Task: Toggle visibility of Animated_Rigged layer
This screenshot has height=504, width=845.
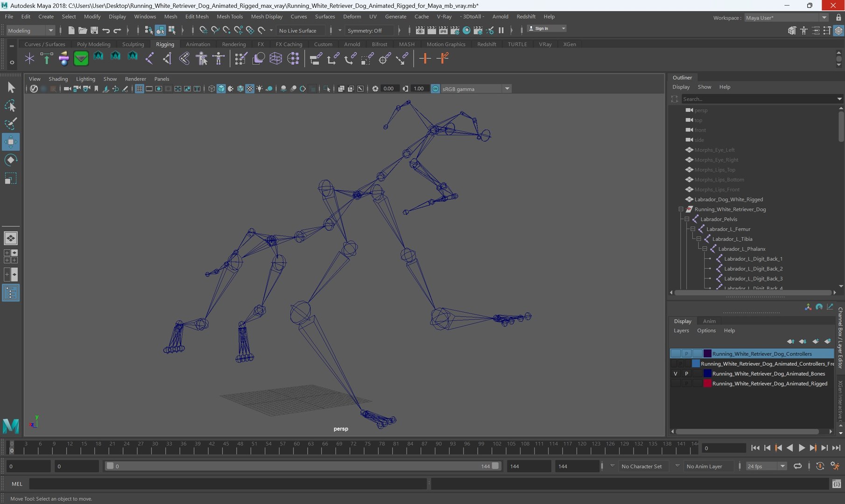Action: (x=675, y=384)
